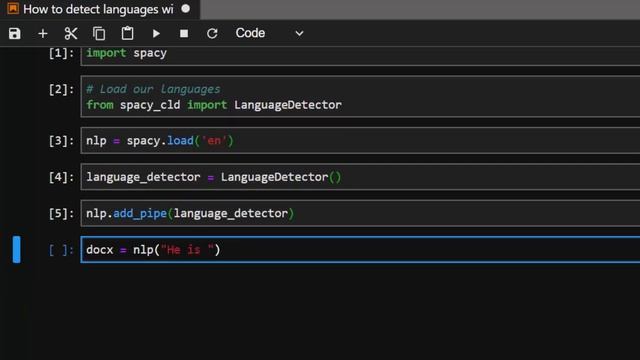
Task: Select the spacy.load('en') cell
Action: tap(360, 140)
